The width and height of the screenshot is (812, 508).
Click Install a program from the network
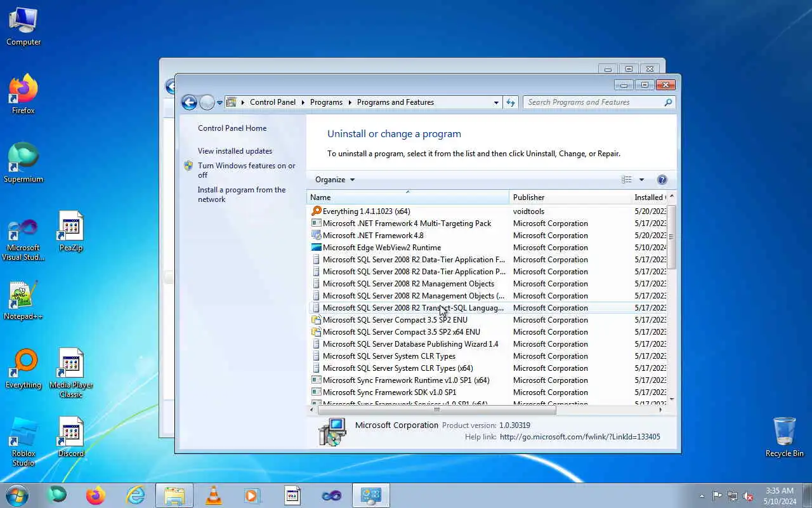coord(241,194)
